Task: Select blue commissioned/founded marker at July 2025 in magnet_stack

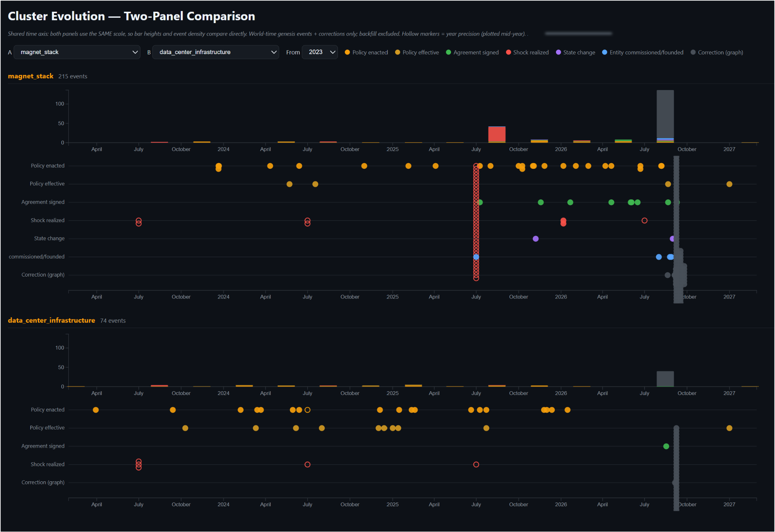Action: click(476, 257)
